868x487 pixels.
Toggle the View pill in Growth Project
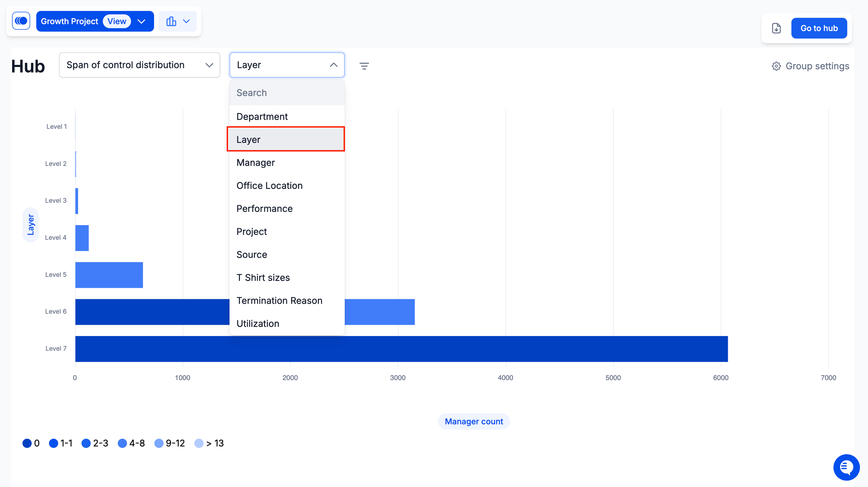[117, 21]
